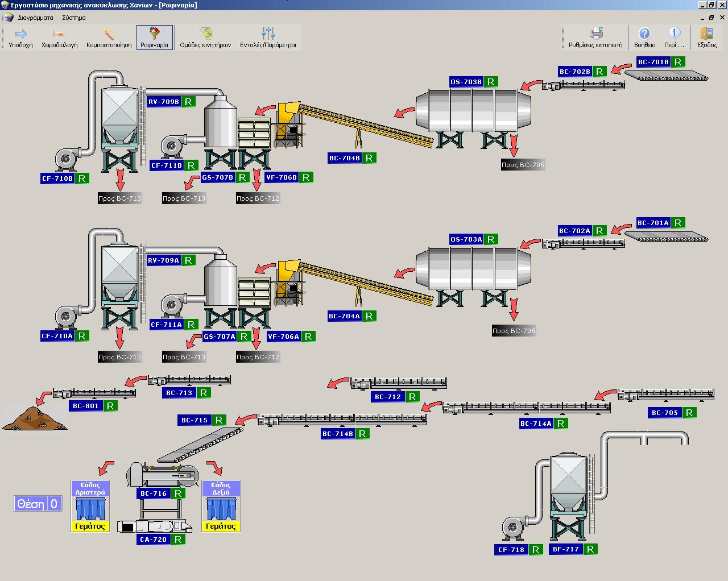Switch to the Κομποστοποίηση diagram
Image resolution: width=728 pixels, height=581 pixels.
pyautogui.click(x=109, y=38)
